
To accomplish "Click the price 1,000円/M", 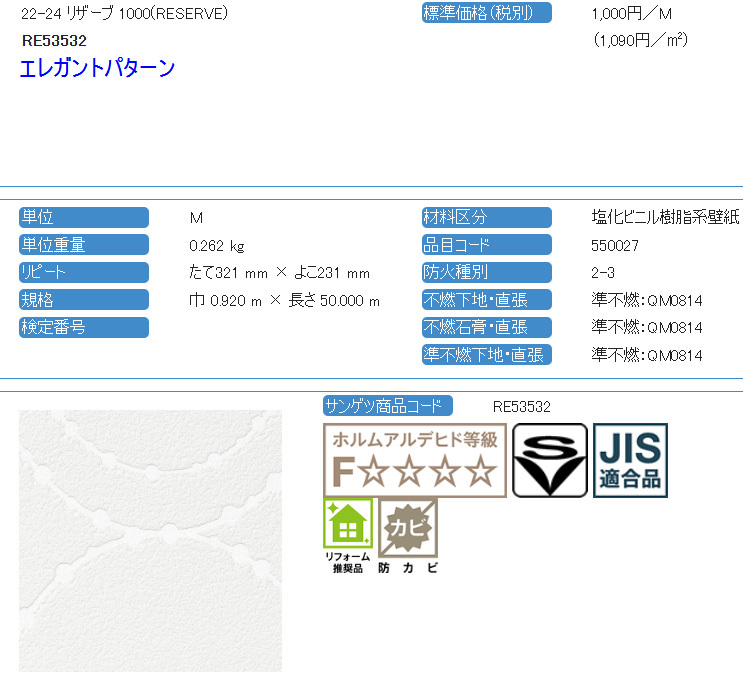I will (x=632, y=14).
